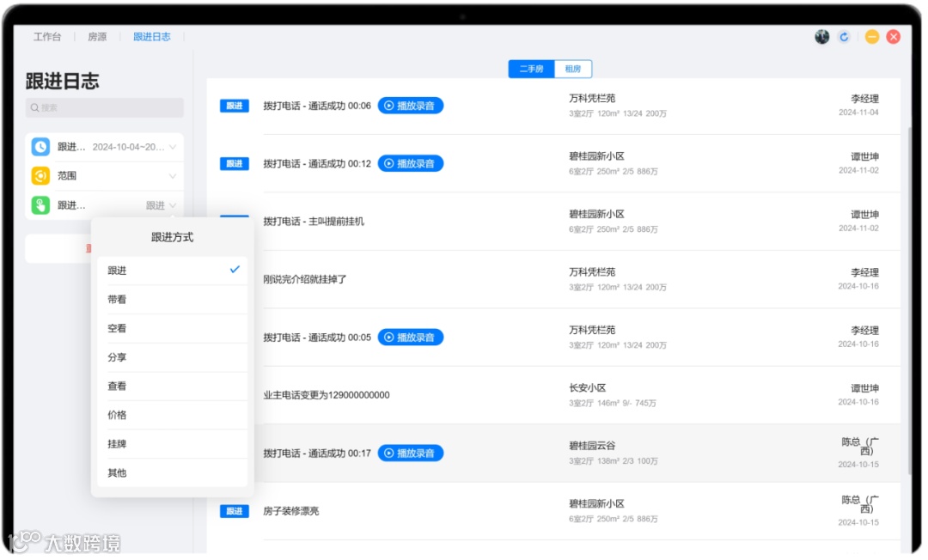This screenshot has height=560, width=928.
Task: Select 价格 in 跟进方式 list
Action: click(172, 415)
